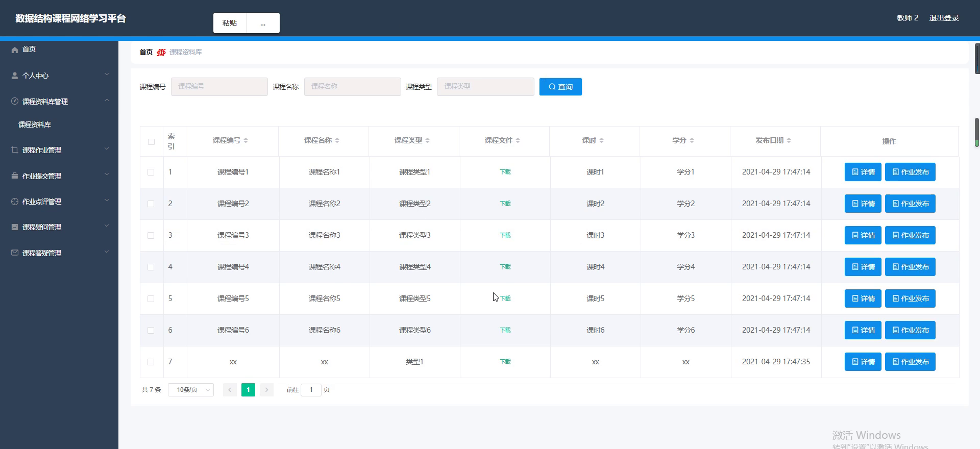This screenshot has width=980, height=449.
Task: Click the 课程编号 search input
Action: click(219, 87)
